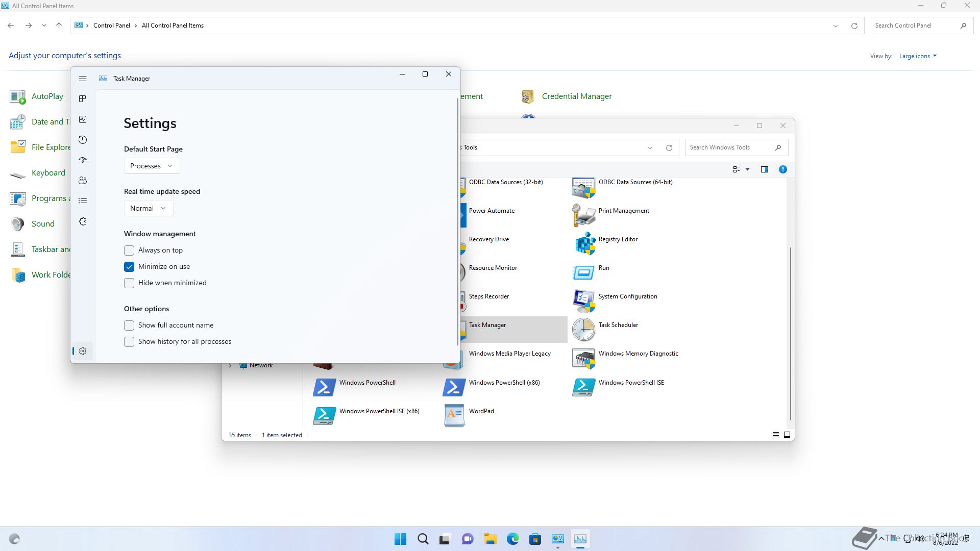Select the ODBC Data Sources (64-bit) icon
Screen dimensions: 980x551
[x=583, y=187]
